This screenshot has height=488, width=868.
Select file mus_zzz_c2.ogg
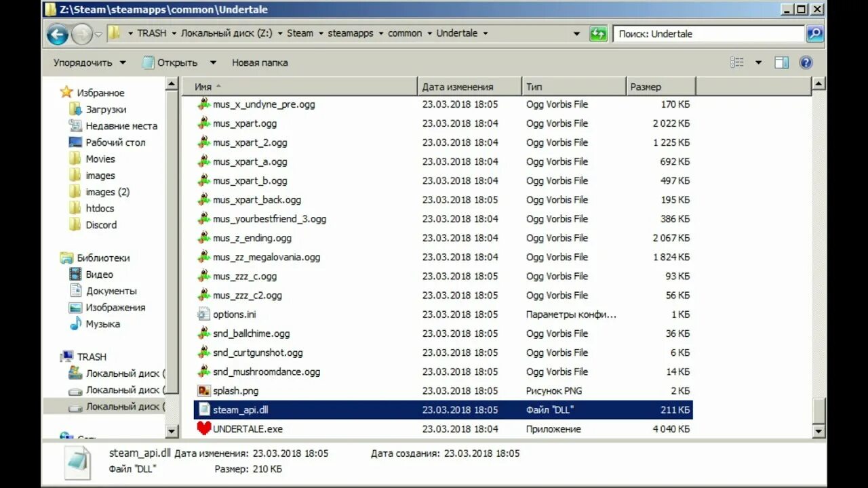[x=248, y=296]
